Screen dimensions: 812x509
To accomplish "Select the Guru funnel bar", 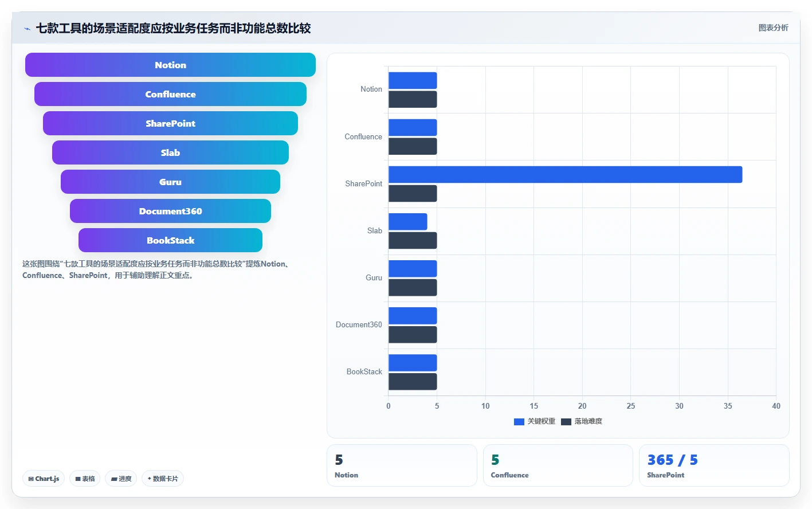I will [x=170, y=182].
